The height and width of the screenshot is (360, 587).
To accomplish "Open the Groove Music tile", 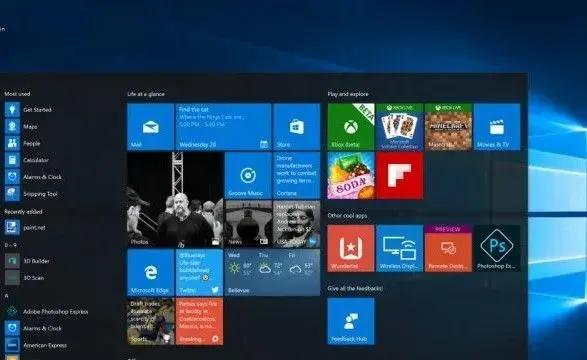I will tap(248, 176).
